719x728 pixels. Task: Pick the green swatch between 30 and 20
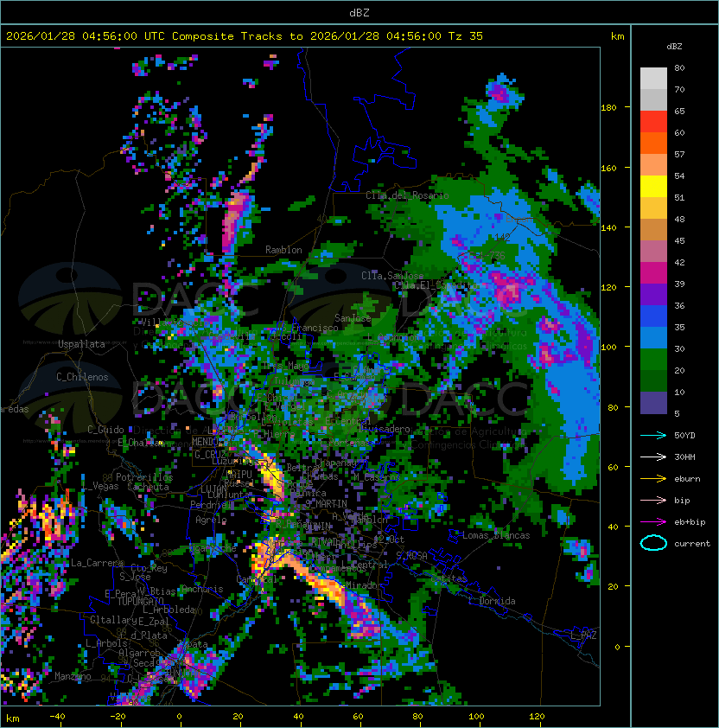click(x=653, y=360)
